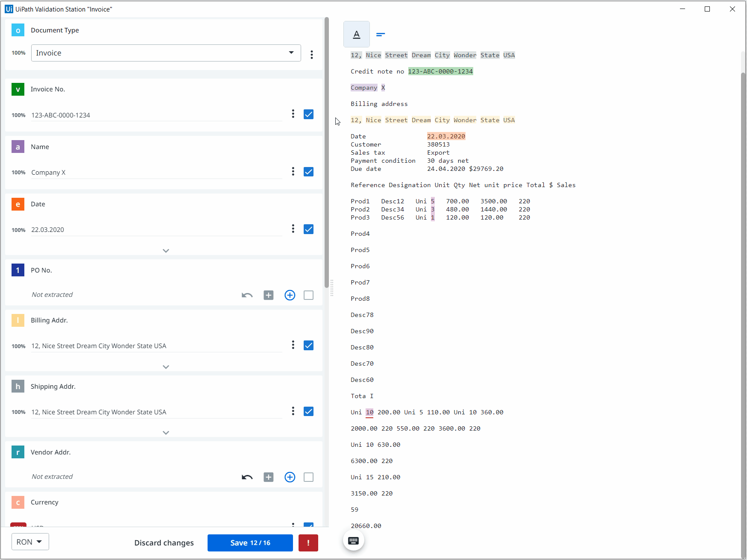The image size is (747, 560).
Task: Open Invoice No. field options
Action: (293, 114)
